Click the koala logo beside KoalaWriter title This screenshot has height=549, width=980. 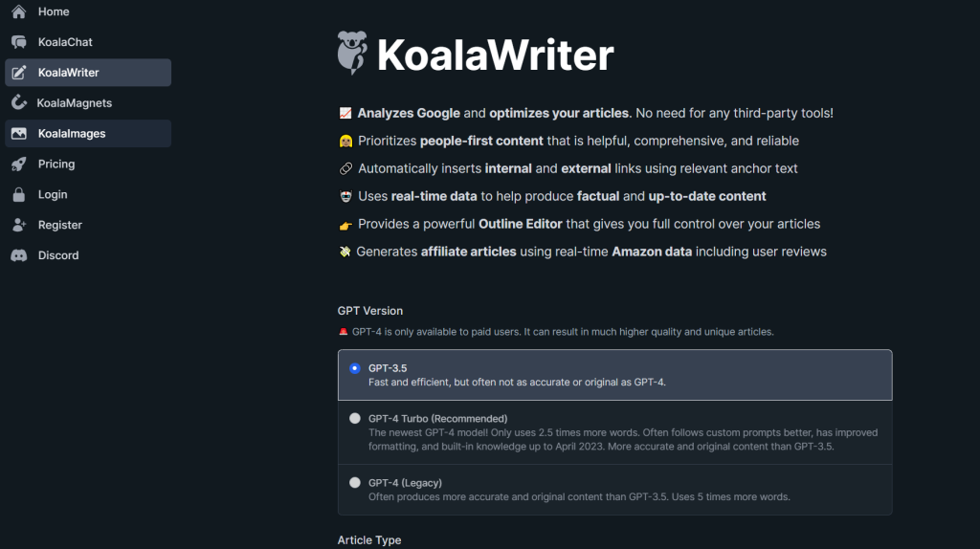pyautogui.click(x=352, y=54)
